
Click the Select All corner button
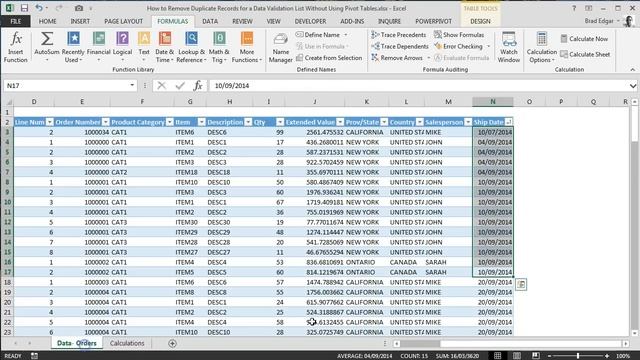click(8, 102)
